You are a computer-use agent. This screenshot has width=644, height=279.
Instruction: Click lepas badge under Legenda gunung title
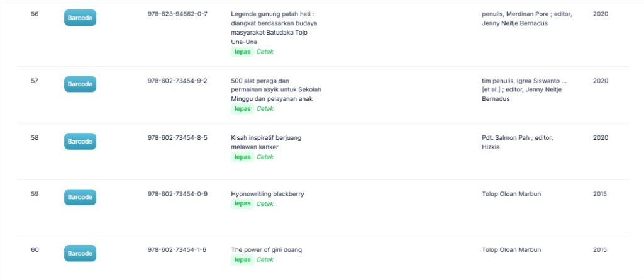tap(242, 52)
